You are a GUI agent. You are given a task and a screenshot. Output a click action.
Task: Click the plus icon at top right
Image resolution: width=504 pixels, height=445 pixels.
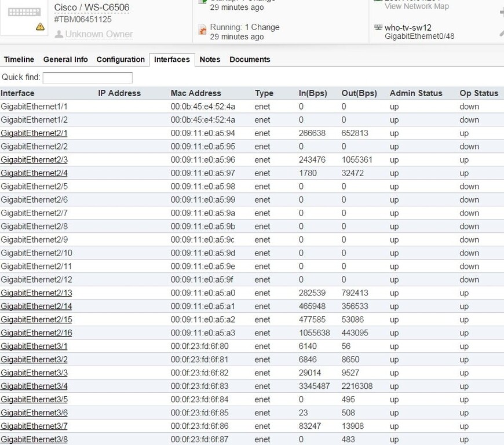click(x=502, y=12)
